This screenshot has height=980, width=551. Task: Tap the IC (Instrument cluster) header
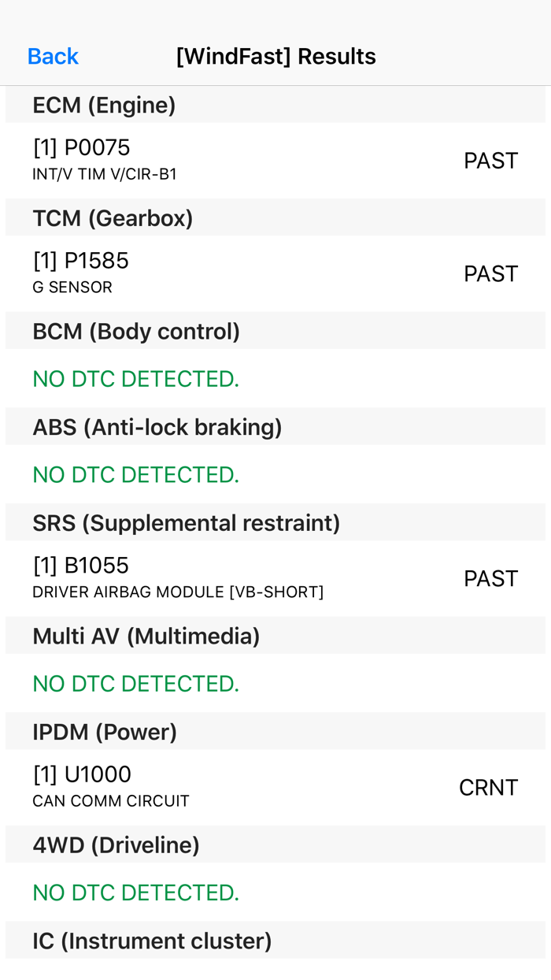[x=152, y=941]
